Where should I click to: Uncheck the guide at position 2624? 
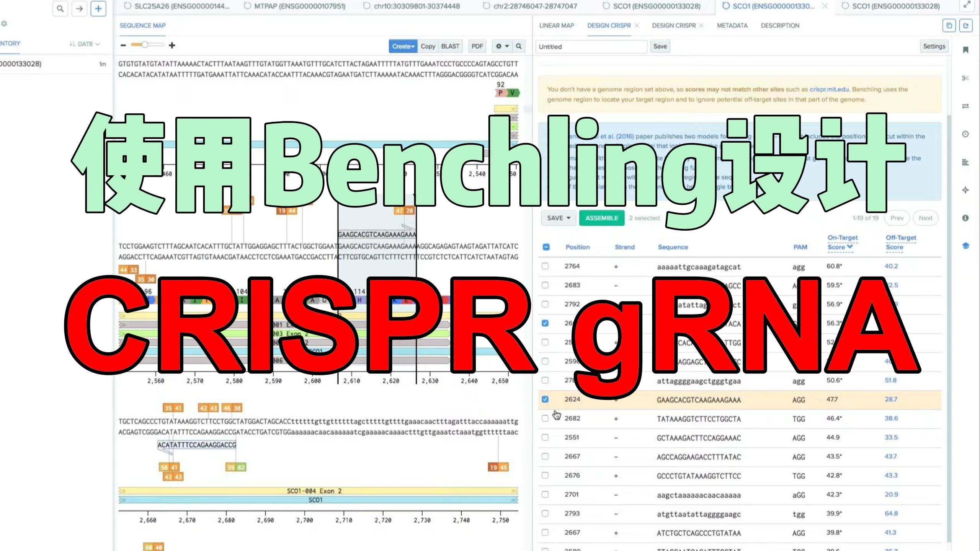click(x=545, y=399)
